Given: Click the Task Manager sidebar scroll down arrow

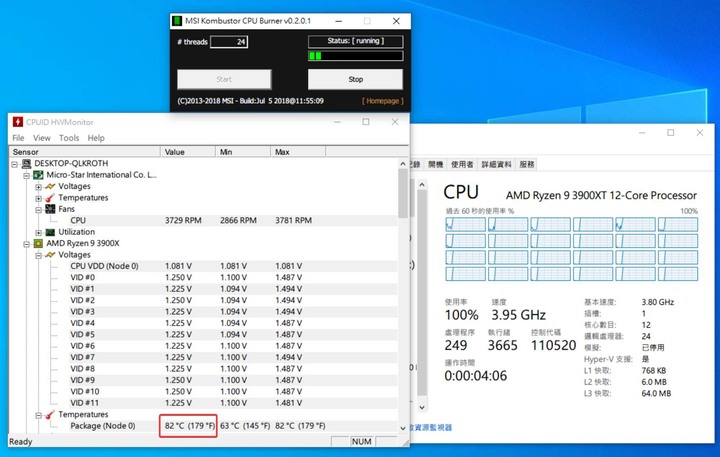Looking at the screenshot, I should click(x=422, y=407).
